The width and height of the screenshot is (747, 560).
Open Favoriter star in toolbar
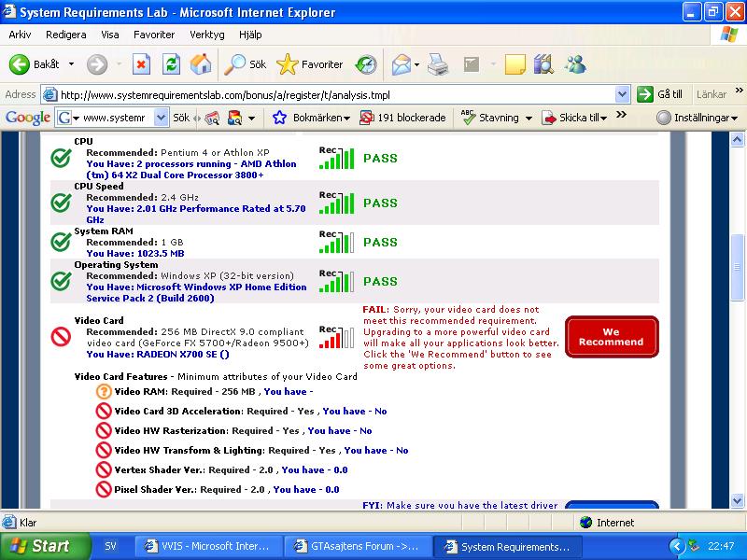[310, 64]
